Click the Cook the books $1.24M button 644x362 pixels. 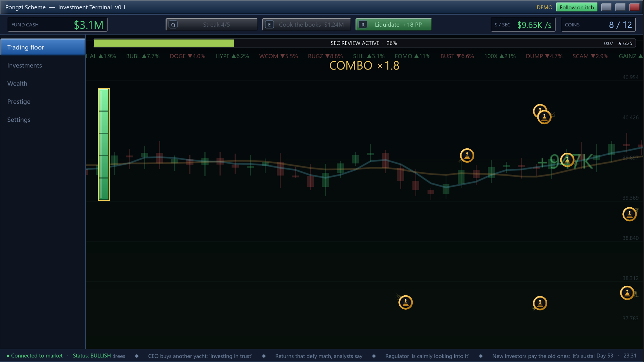[306, 25]
